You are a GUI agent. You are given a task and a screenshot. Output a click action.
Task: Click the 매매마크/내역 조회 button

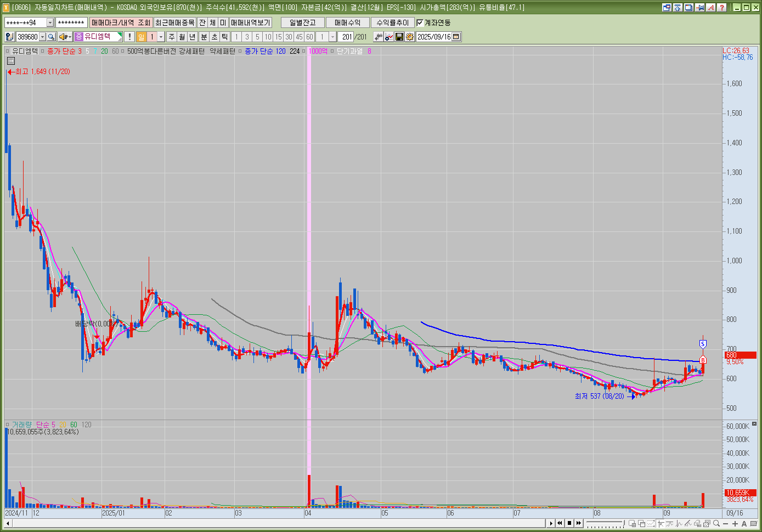(x=121, y=22)
